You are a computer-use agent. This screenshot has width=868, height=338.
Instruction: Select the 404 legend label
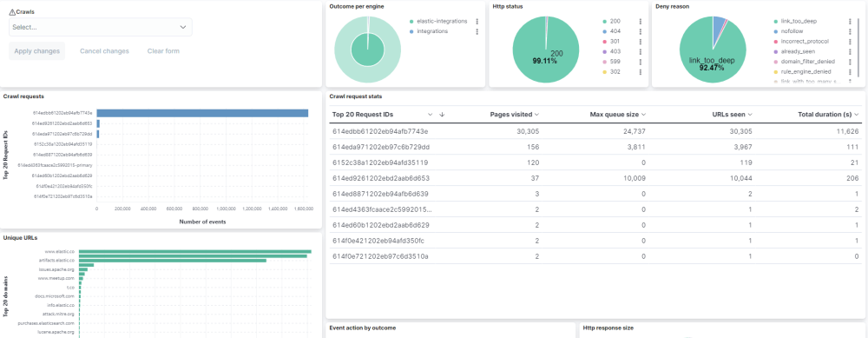(x=615, y=31)
